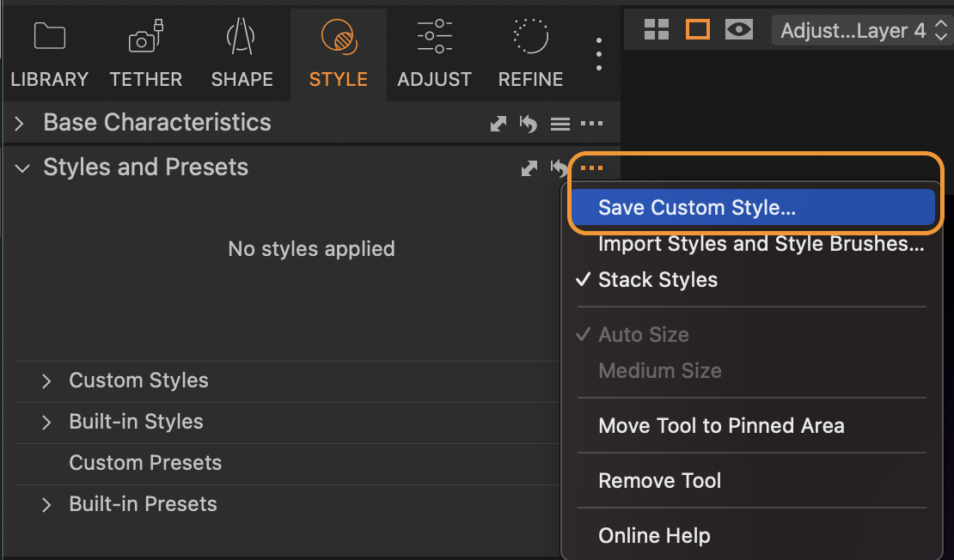Expand the Base Characteristics panel

(x=20, y=124)
